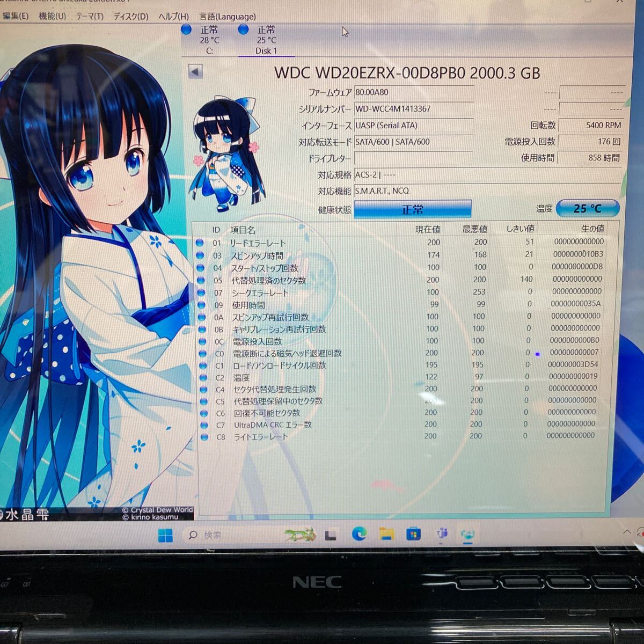Click the raw value 000000003D54

(x=573, y=364)
